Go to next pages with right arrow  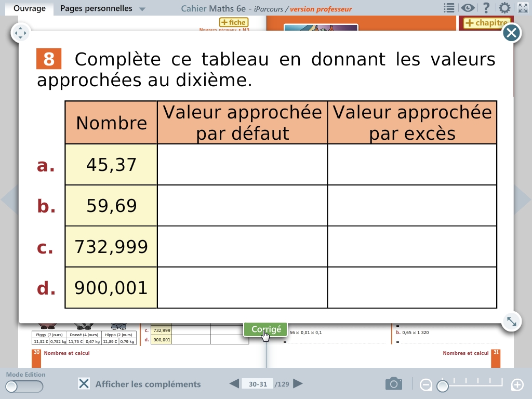(x=298, y=384)
